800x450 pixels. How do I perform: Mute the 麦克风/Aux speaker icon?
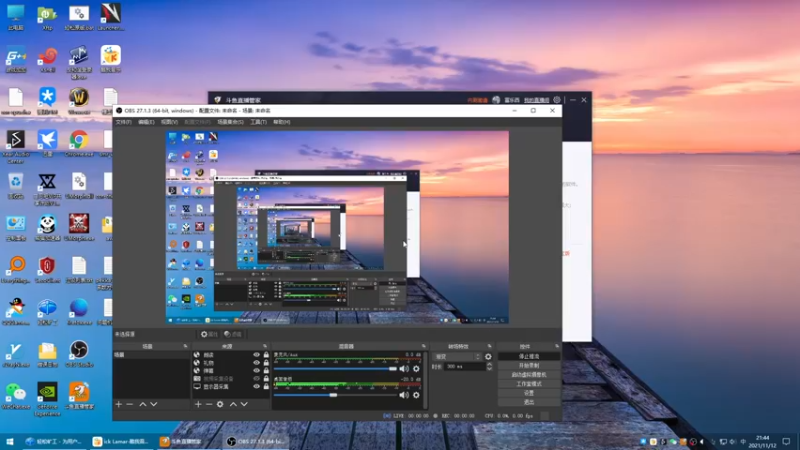pos(404,368)
